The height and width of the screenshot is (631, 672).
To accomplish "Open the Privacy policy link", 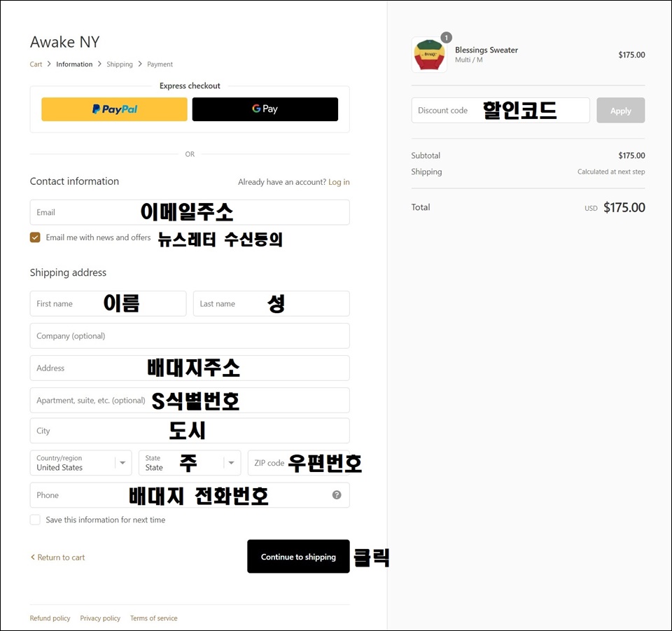I will (x=100, y=618).
